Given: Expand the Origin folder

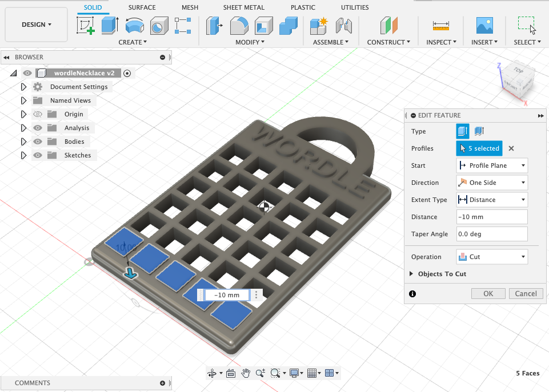Looking at the screenshot, I should pos(23,114).
